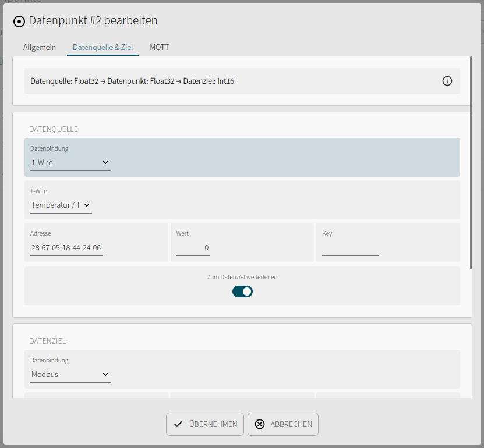Viewport: 484px width, 448px height.
Task: Click the text Datenquelle: Float32 → Datenpunkt: Float32 → Datenziel: Int16
Action: click(x=132, y=81)
